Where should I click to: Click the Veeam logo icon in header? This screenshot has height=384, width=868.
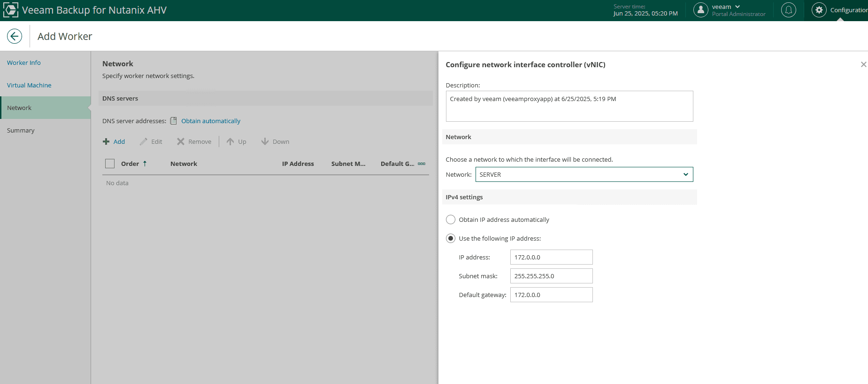[10, 10]
